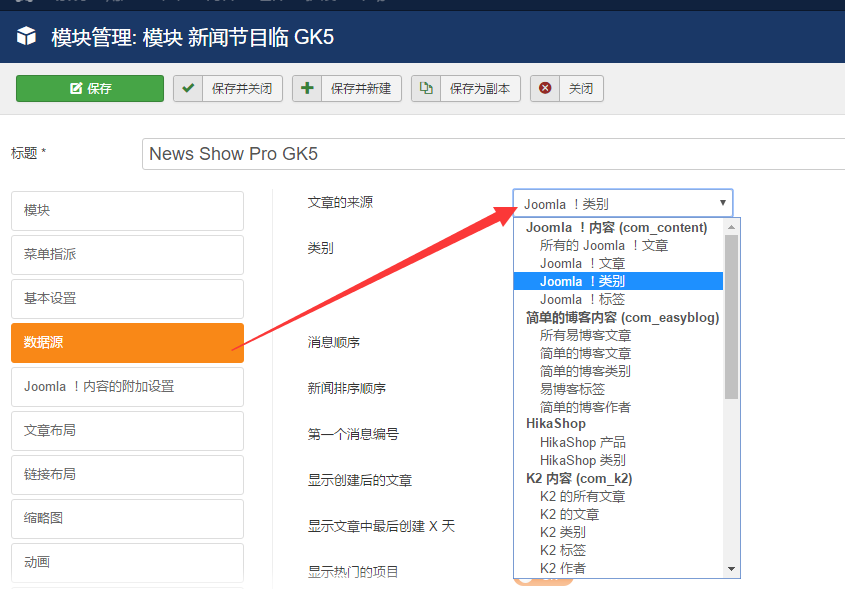Click the 第一个消息编号 label

click(x=353, y=434)
